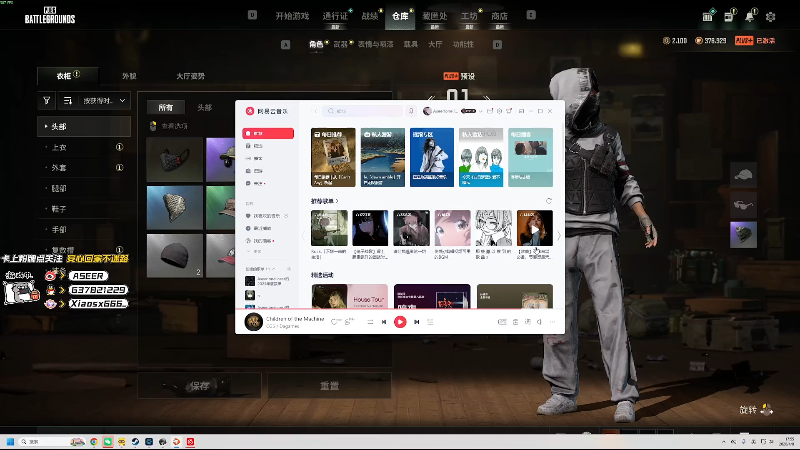Open the 仓库 tab
800x450 pixels.
pos(400,16)
